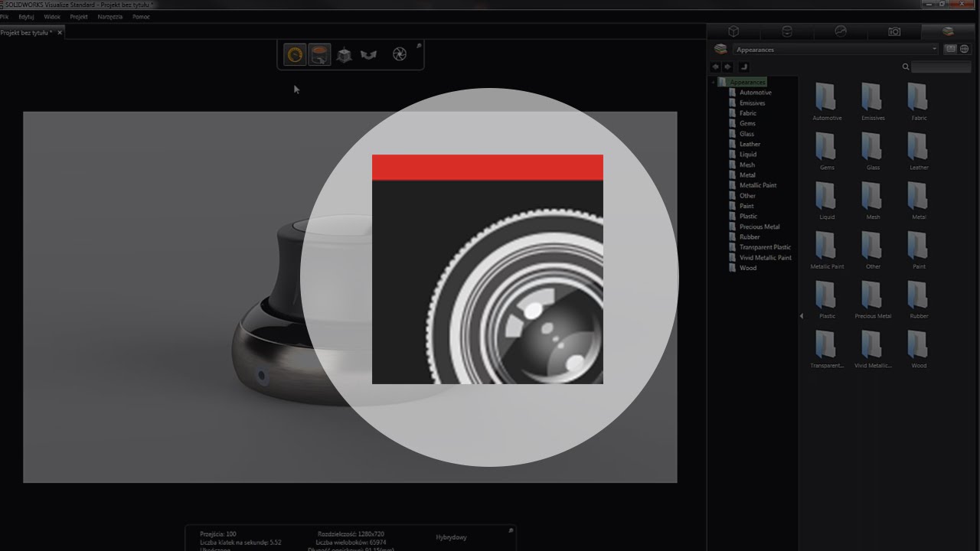This screenshot has height=551, width=980.
Task: Go back in library navigation
Action: [716, 67]
